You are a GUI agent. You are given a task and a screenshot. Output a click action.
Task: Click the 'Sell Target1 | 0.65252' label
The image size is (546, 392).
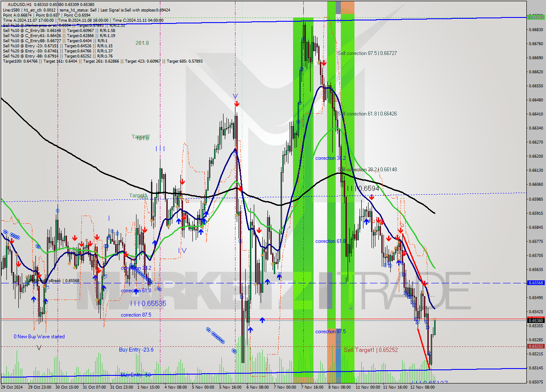click(371, 350)
